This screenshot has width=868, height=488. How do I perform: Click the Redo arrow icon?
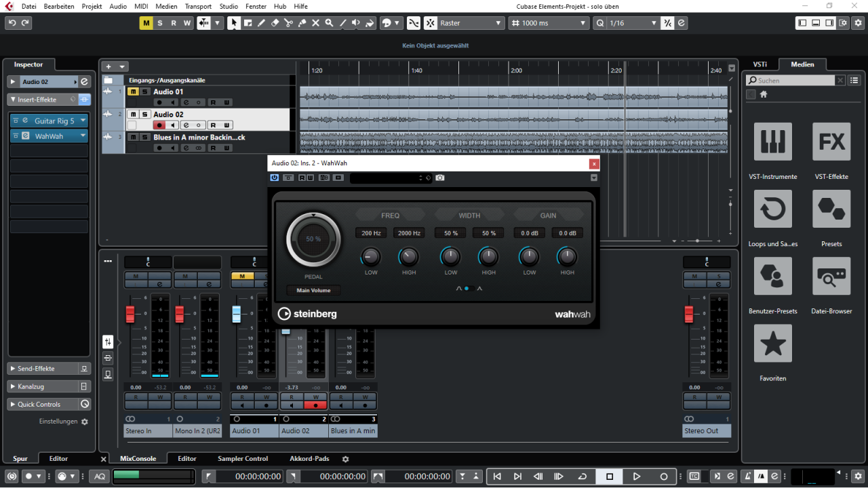coord(26,23)
